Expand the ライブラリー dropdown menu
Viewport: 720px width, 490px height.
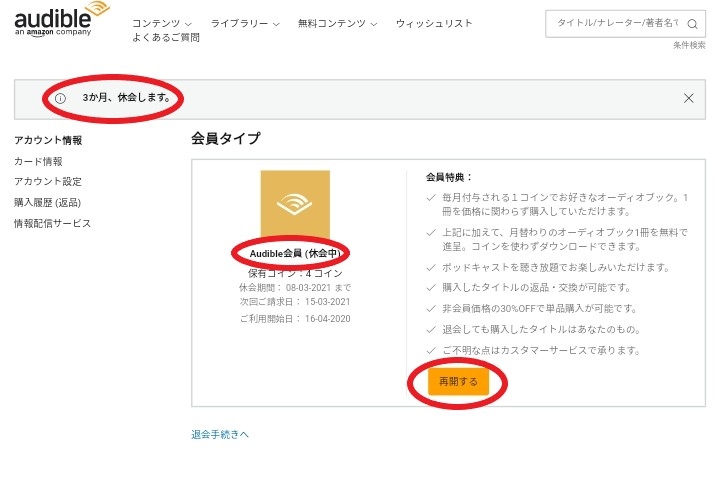pos(245,23)
